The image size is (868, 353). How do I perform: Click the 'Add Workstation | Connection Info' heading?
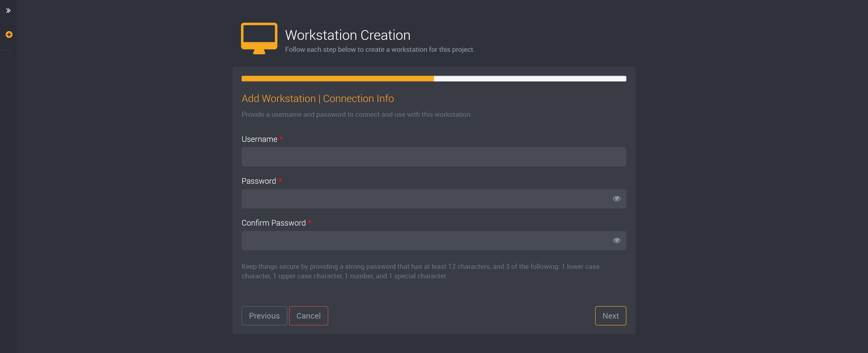[x=317, y=98]
